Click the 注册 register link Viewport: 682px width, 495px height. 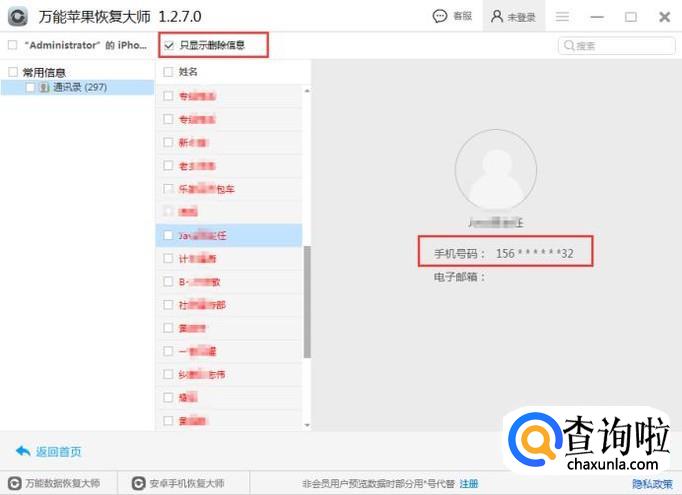[x=469, y=484]
